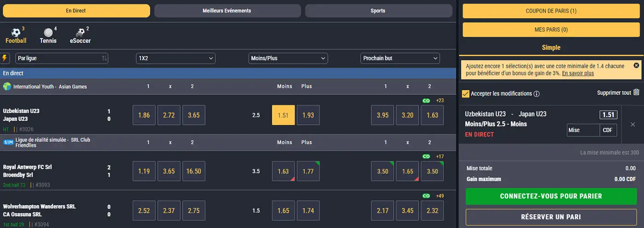The width and height of the screenshot is (644, 228).
Task: Select the 1.93 Plus odds for Uzbekistan match
Action: tap(308, 115)
